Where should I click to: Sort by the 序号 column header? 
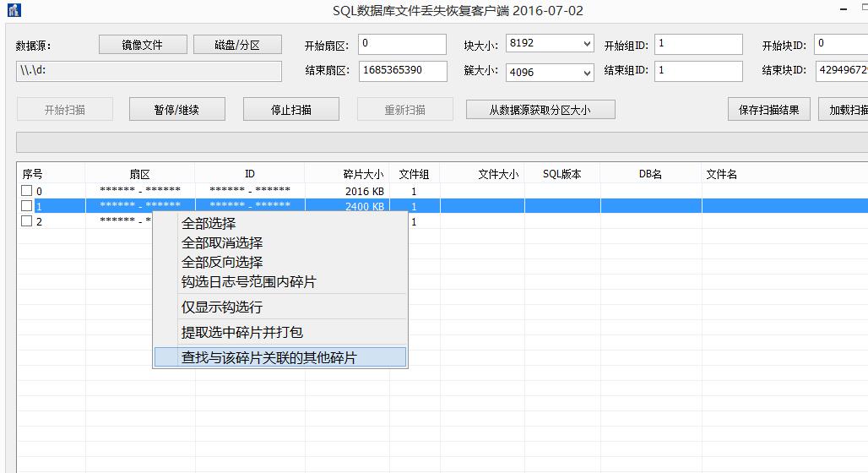[x=52, y=174]
